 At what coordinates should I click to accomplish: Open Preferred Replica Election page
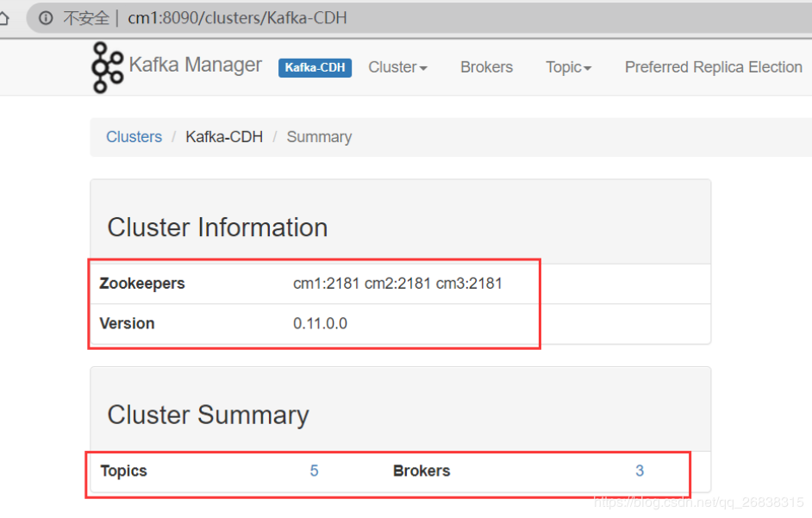tap(714, 67)
